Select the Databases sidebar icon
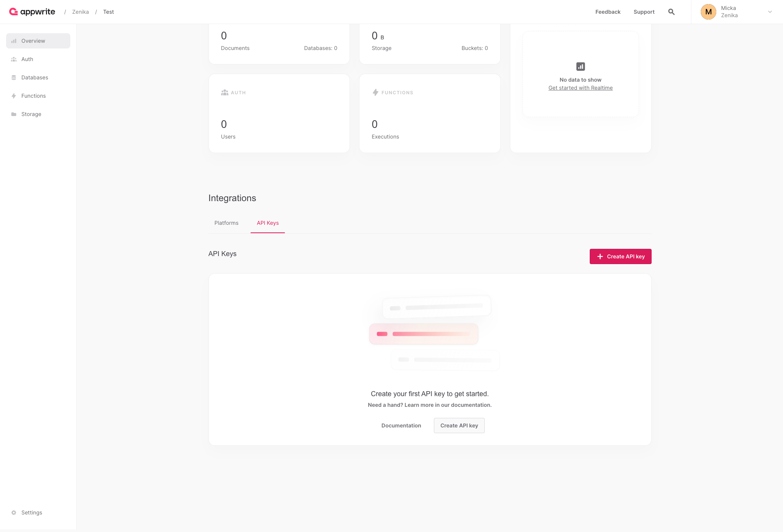 click(x=14, y=77)
